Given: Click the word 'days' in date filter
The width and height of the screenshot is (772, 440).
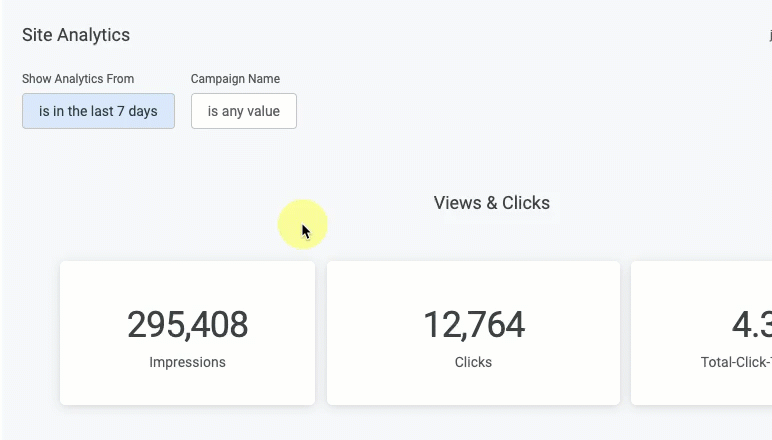Looking at the screenshot, I should point(143,112).
